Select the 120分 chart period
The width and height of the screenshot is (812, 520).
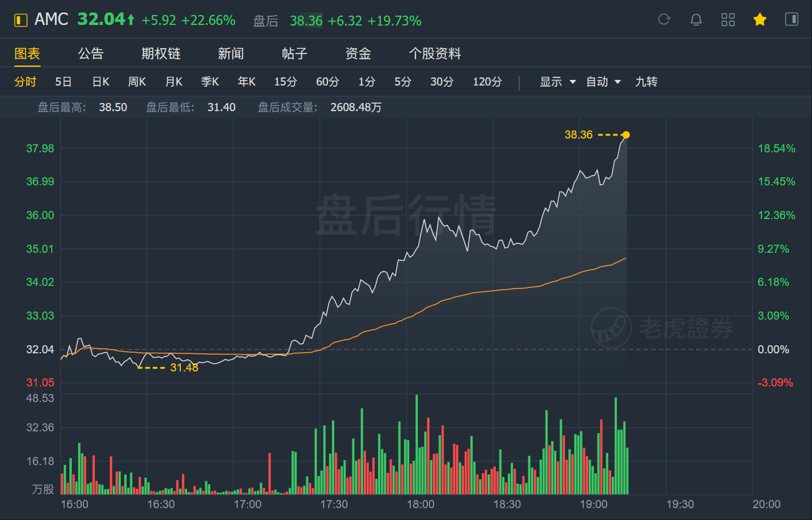click(487, 82)
